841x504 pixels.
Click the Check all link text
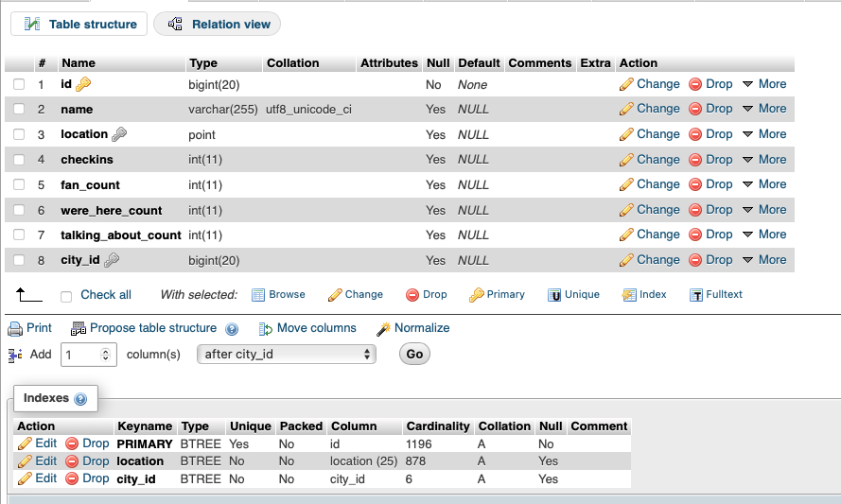click(106, 295)
